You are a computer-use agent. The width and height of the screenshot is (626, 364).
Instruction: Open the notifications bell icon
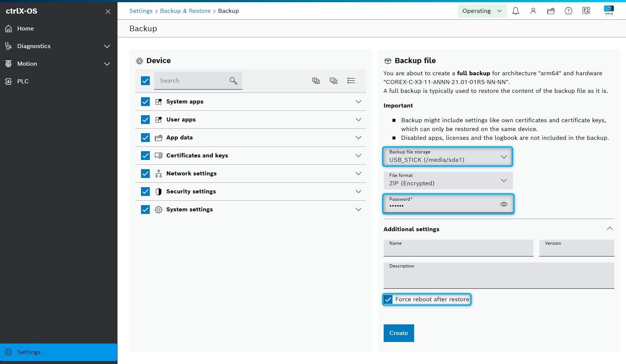pyautogui.click(x=515, y=11)
